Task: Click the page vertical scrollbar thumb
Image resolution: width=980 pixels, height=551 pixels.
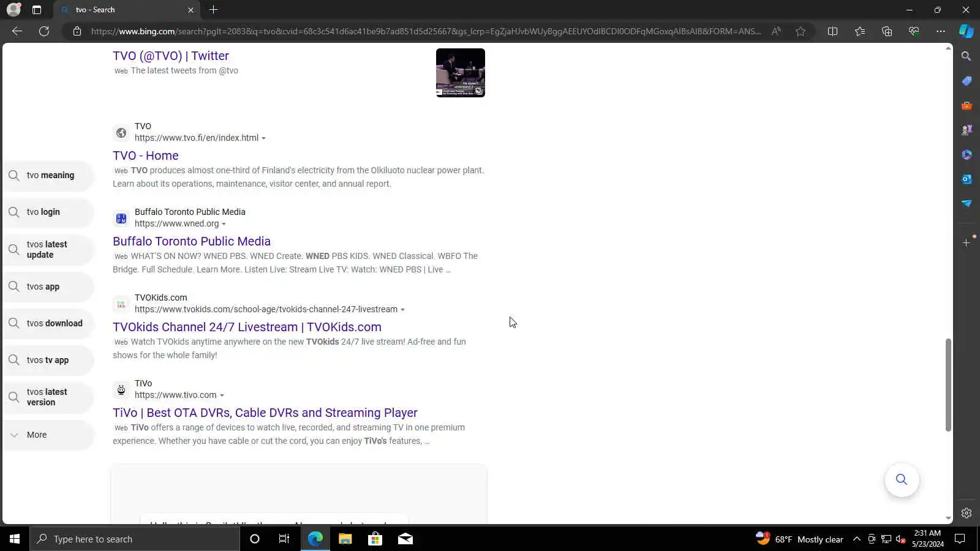Action: click(x=948, y=384)
